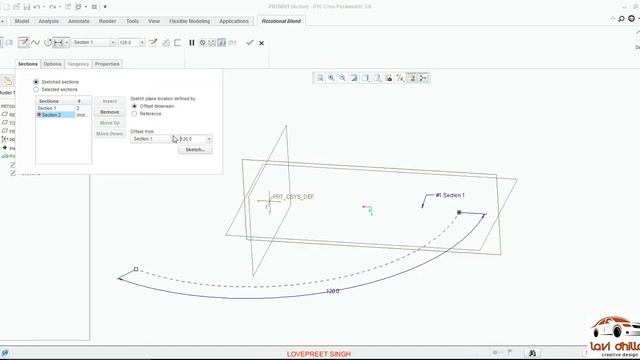Open the Offset from Section 1 dropdown
Viewport: 640px width, 360px height.
pos(154,139)
